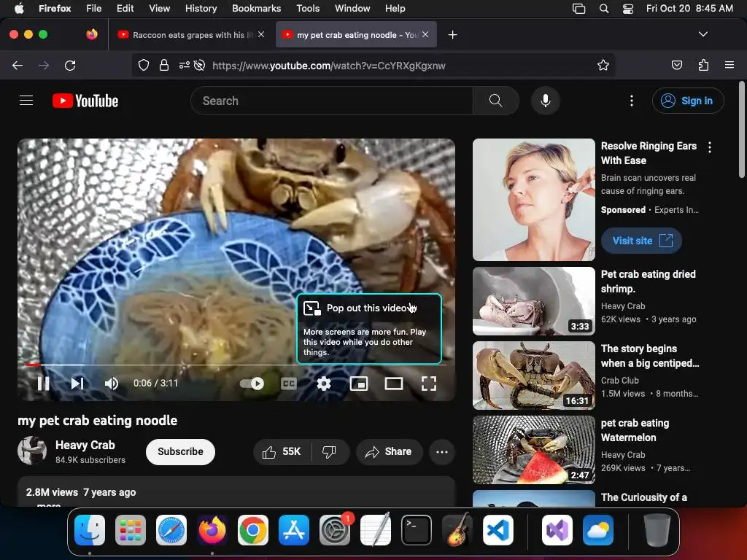Open the Bookmarks menu
Screen dimensions: 747x560
[x=256, y=8]
